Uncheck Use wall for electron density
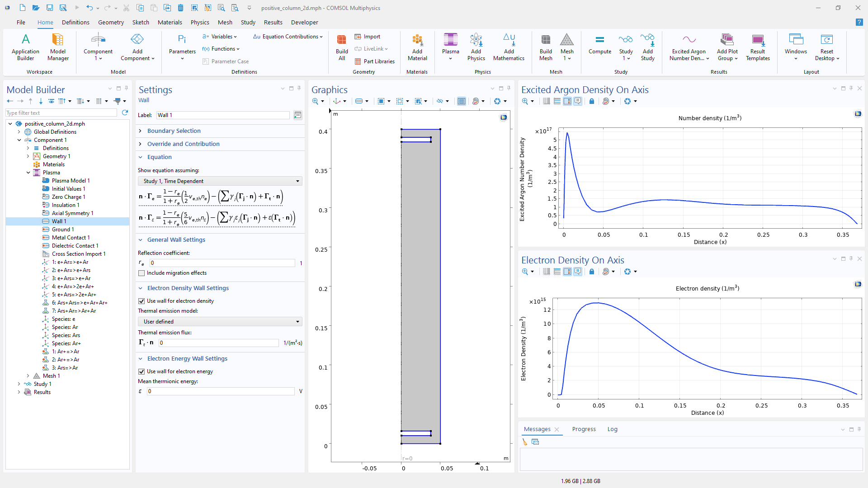This screenshot has width=868, height=488. click(142, 301)
